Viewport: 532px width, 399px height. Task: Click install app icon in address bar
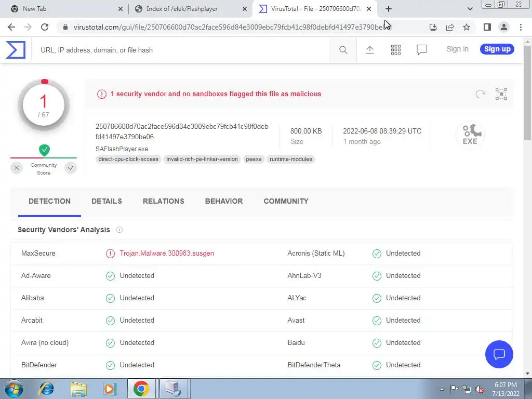433,27
